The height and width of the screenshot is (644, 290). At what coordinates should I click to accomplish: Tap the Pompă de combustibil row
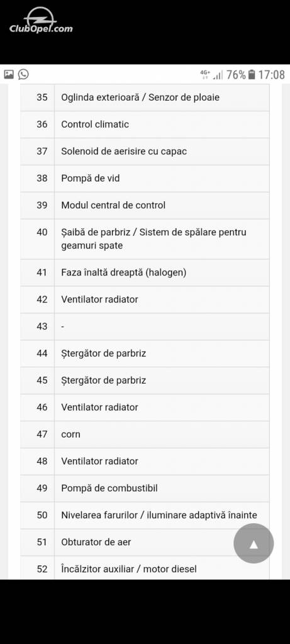point(145,488)
